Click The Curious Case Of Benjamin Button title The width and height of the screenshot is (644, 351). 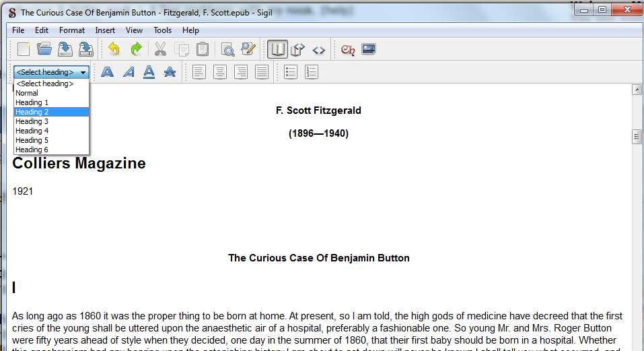[x=319, y=258]
